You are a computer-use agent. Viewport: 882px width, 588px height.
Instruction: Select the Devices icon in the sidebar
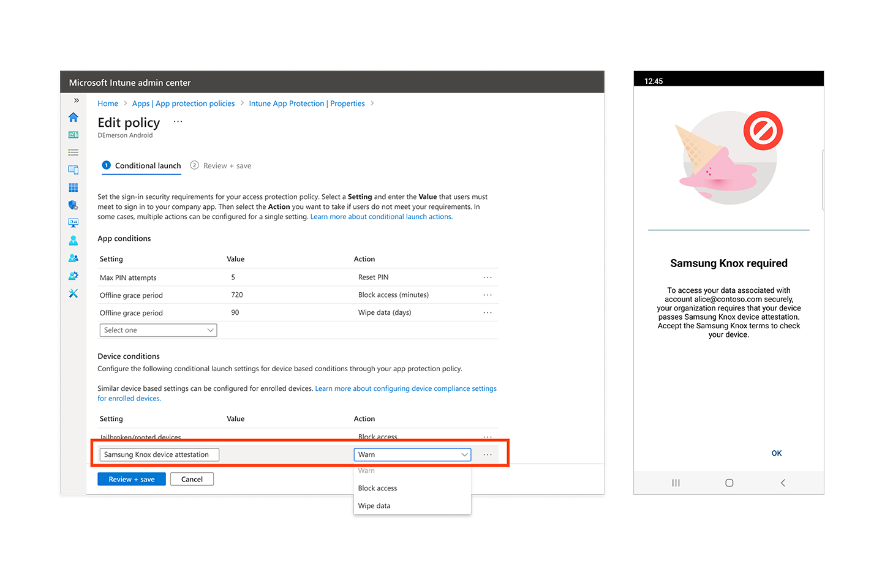73,170
